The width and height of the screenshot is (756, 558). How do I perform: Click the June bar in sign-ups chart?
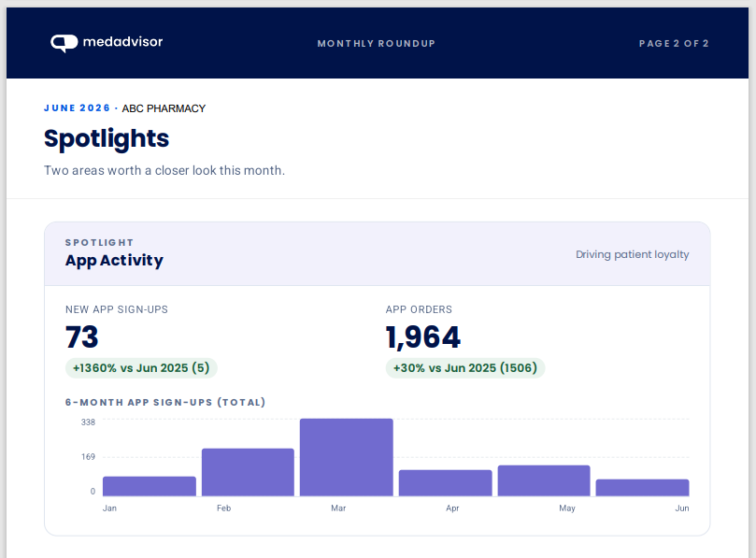[x=642, y=488]
